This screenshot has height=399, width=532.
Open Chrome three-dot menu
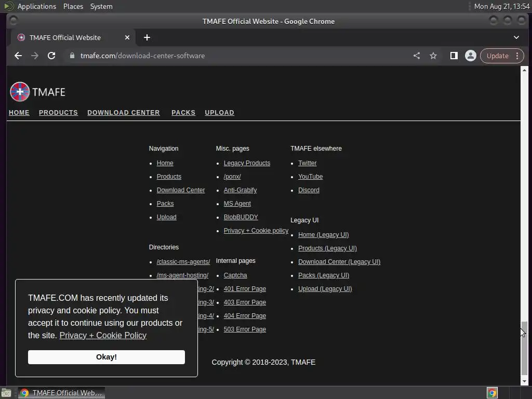pyautogui.click(x=517, y=56)
